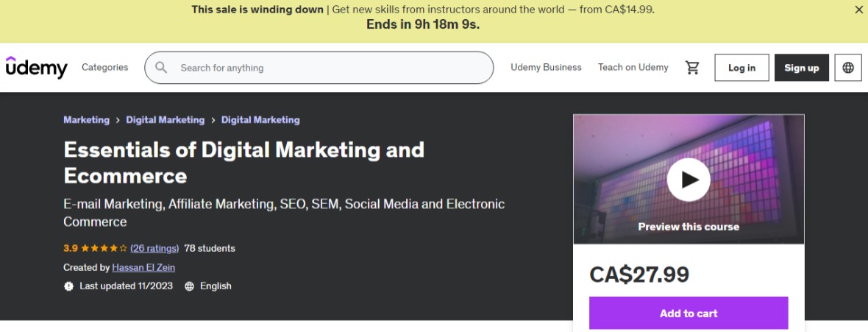This screenshot has height=332, width=868.
Task: Open instructor Hassan El Zein profile
Action: coord(143,268)
